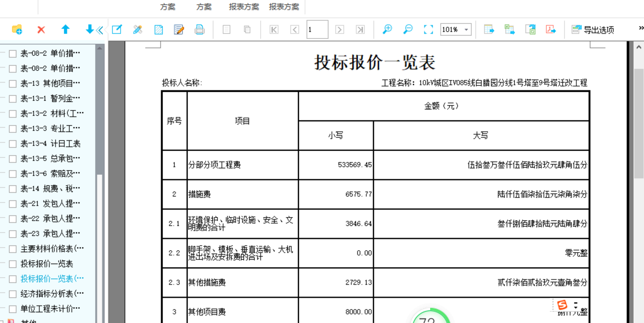
Task: Select the 表-22 承包人提 report item
Action: (50, 219)
